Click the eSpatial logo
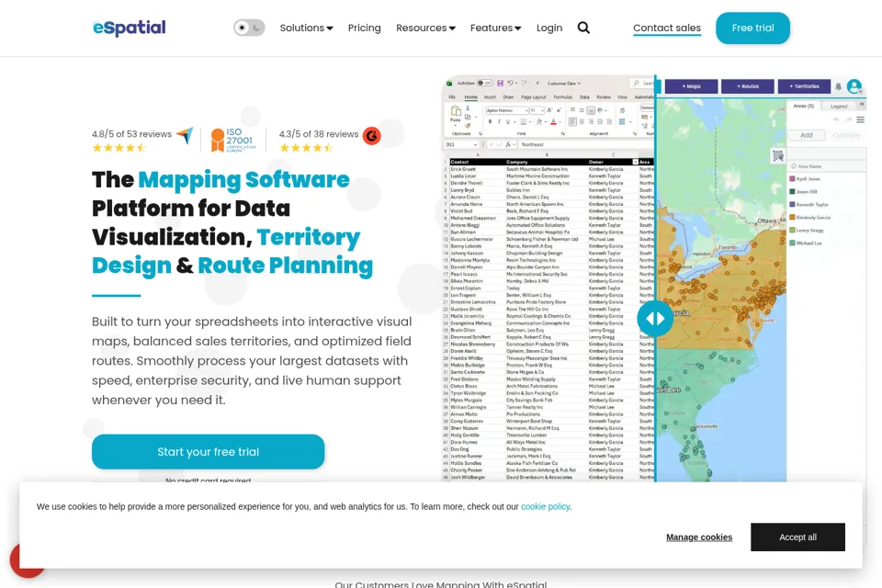Screen dimensions: 882x588 coord(129,28)
